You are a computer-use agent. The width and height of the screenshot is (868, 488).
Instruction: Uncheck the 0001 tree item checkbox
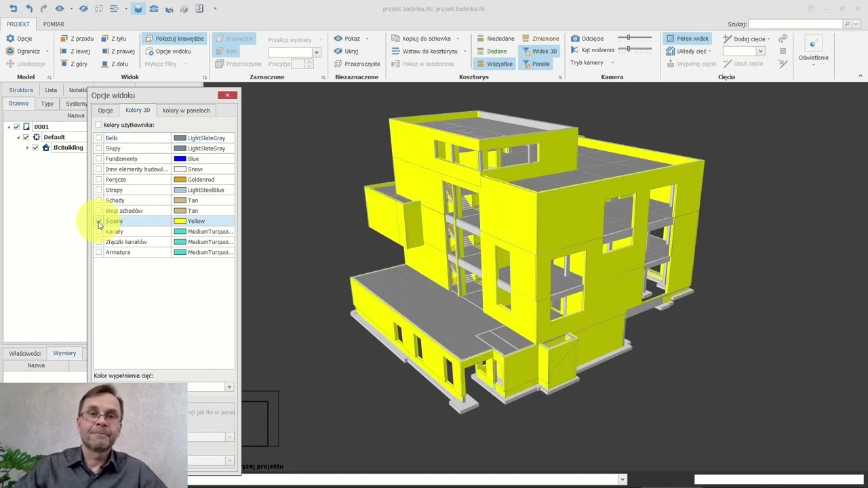click(x=16, y=127)
